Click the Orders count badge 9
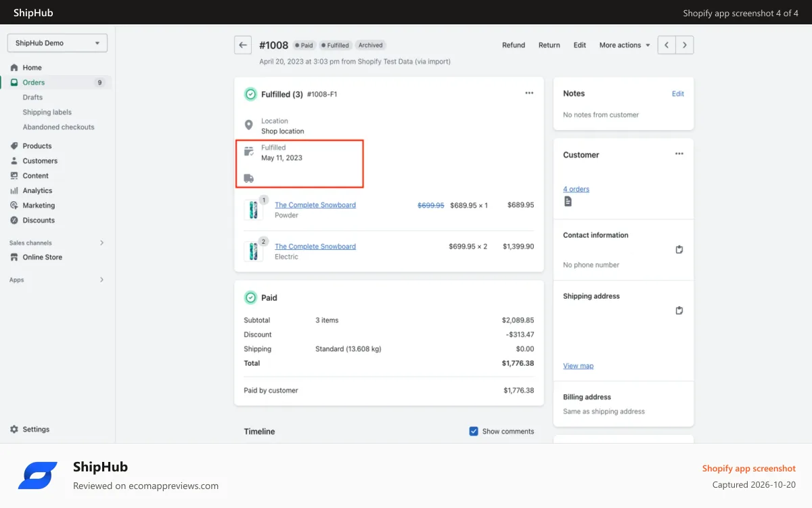Screen dimensions: 812x508 point(99,83)
